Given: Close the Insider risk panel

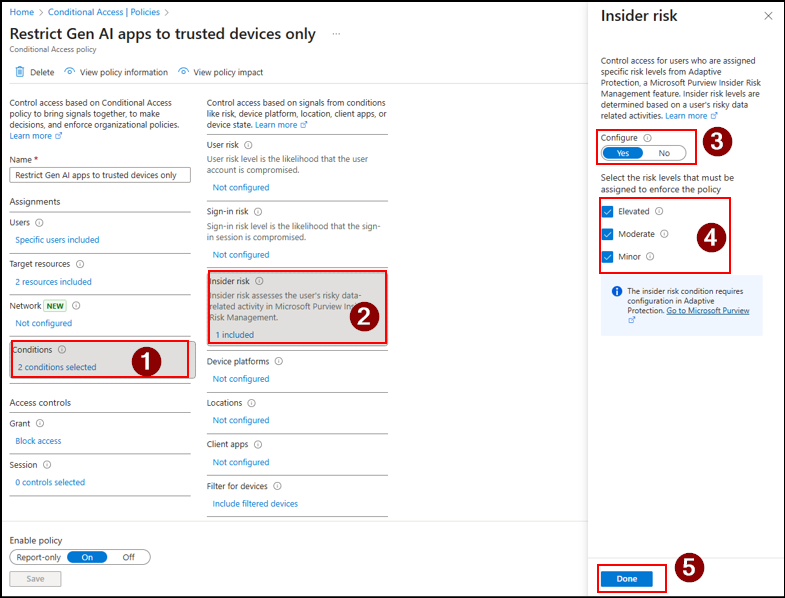Looking at the screenshot, I should pos(767,17).
